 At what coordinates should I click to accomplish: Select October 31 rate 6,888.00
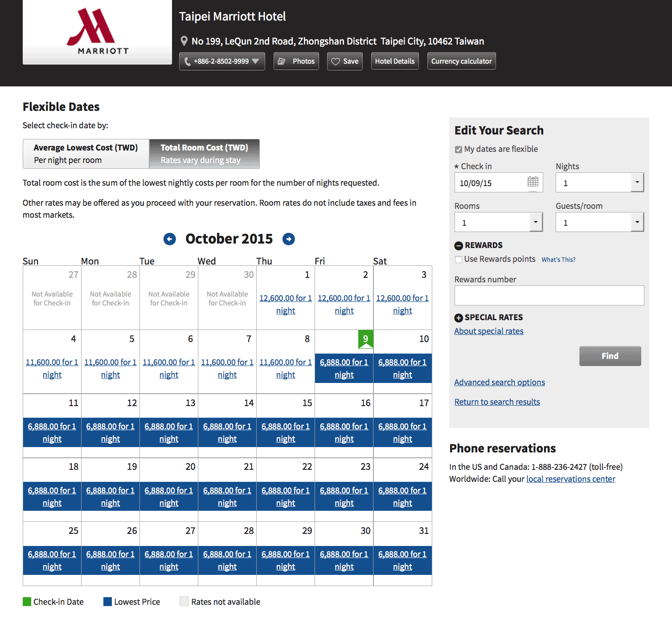tap(402, 560)
